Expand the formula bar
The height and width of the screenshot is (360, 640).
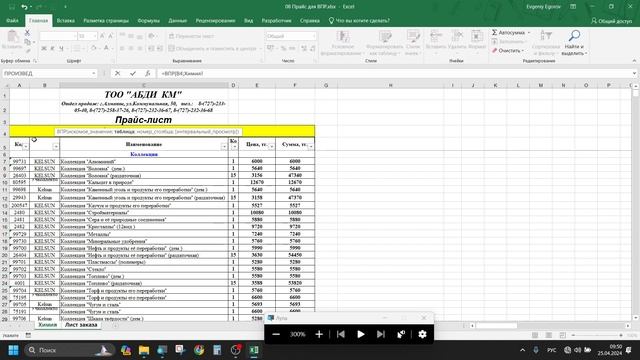(634, 73)
